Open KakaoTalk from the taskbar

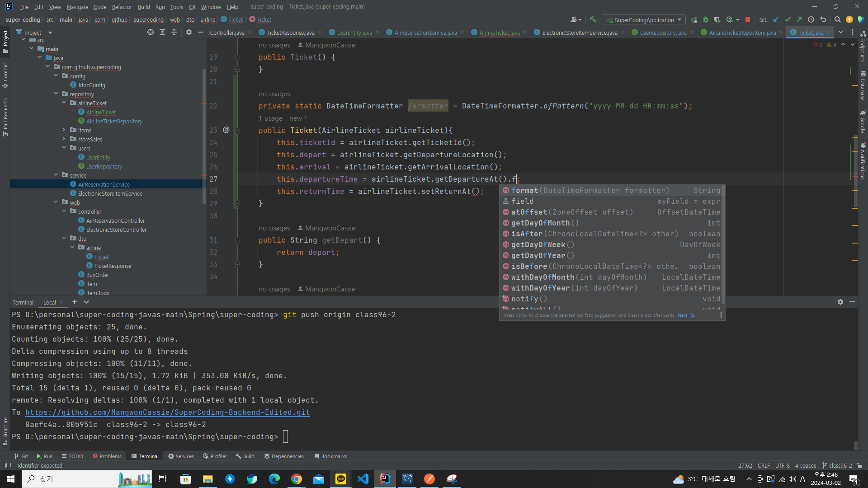(341, 479)
